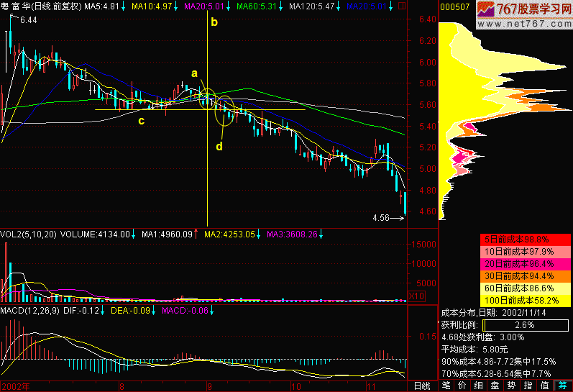Click the 4.56 low price arrow label
The height and width of the screenshot is (392, 573).
(x=388, y=216)
